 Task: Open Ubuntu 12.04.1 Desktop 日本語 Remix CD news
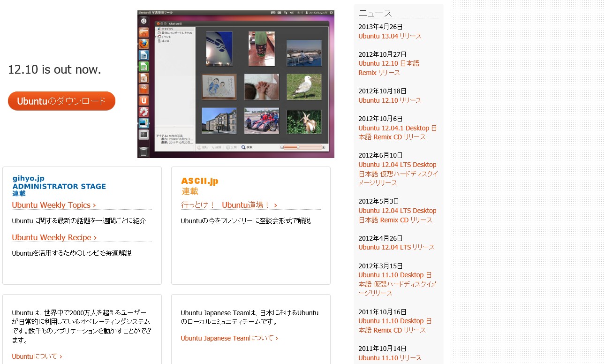coord(398,132)
